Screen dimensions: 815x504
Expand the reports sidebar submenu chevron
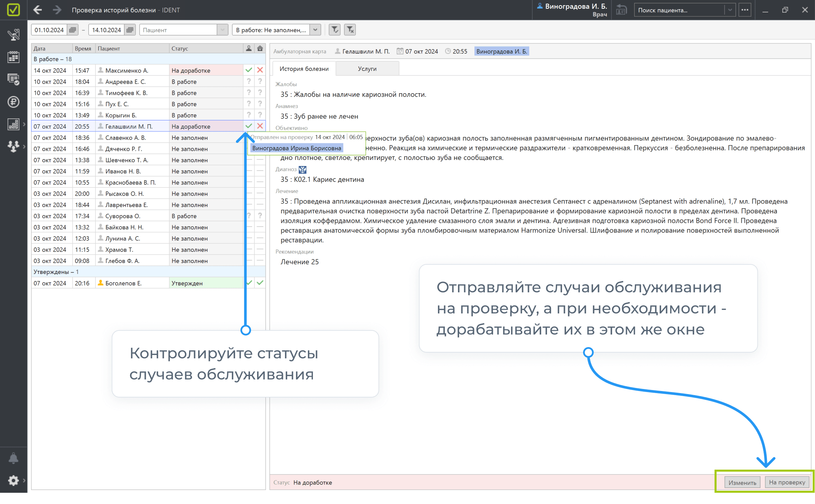(x=24, y=124)
